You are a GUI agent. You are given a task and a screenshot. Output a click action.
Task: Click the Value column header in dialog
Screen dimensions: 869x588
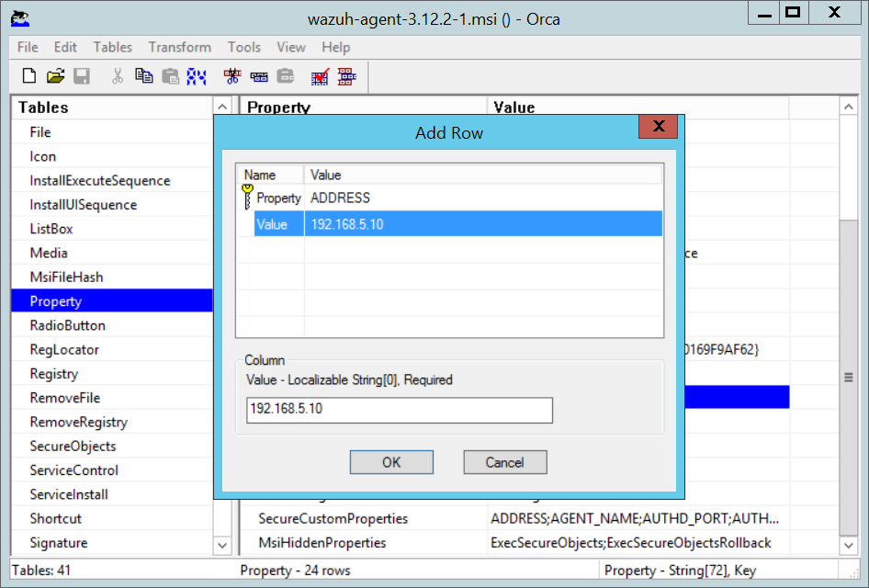tap(482, 175)
